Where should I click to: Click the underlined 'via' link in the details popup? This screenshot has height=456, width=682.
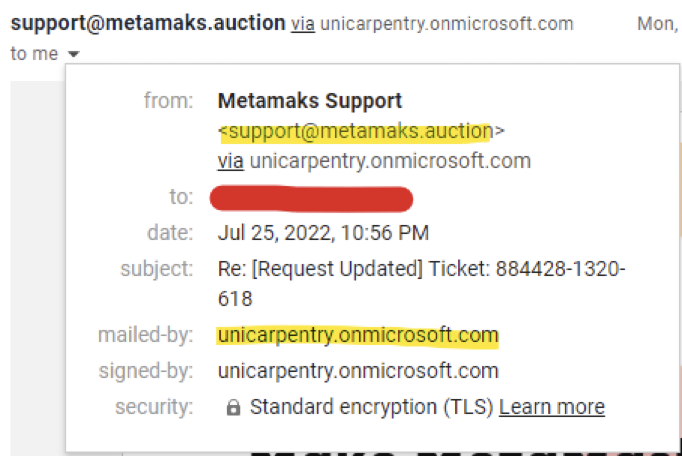(231, 161)
